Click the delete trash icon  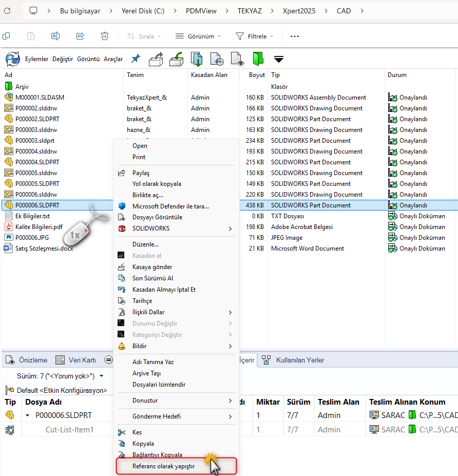(x=105, y=36)
